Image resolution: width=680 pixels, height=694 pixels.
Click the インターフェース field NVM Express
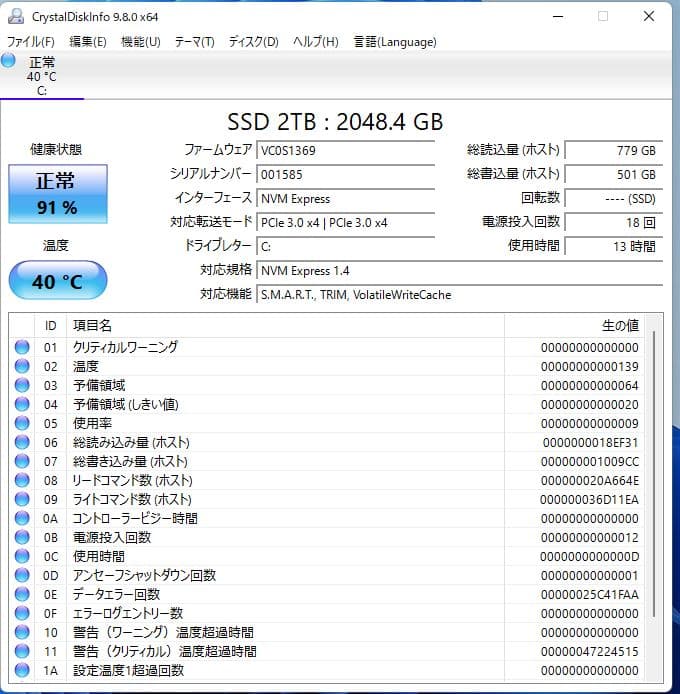[345, 199]
